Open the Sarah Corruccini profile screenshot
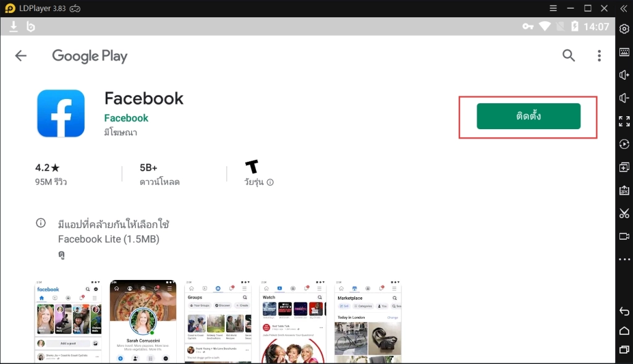Screen dimensions: 633x364 pyautogui.click(x=143, y=321)
